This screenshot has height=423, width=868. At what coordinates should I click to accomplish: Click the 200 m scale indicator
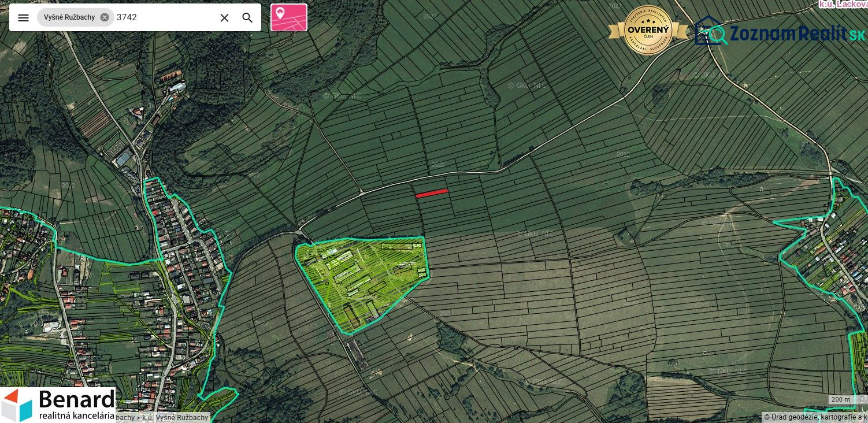click(x=846, y=400)
